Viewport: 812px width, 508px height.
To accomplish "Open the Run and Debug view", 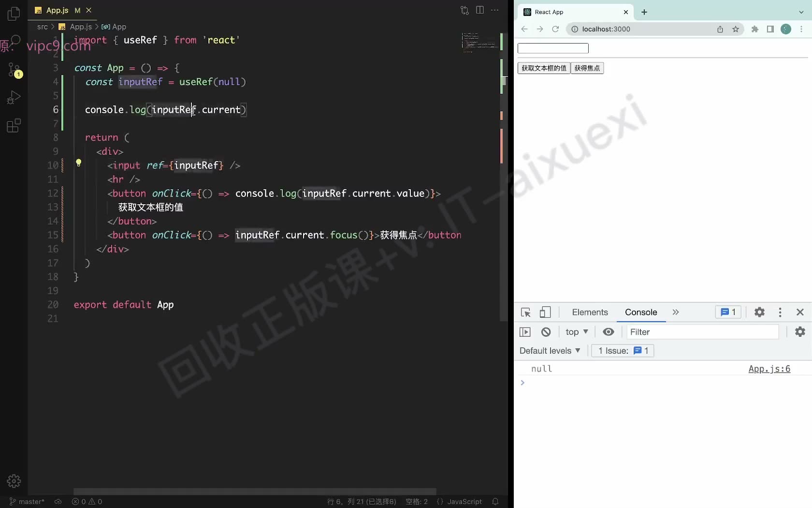I will (14, 98).
